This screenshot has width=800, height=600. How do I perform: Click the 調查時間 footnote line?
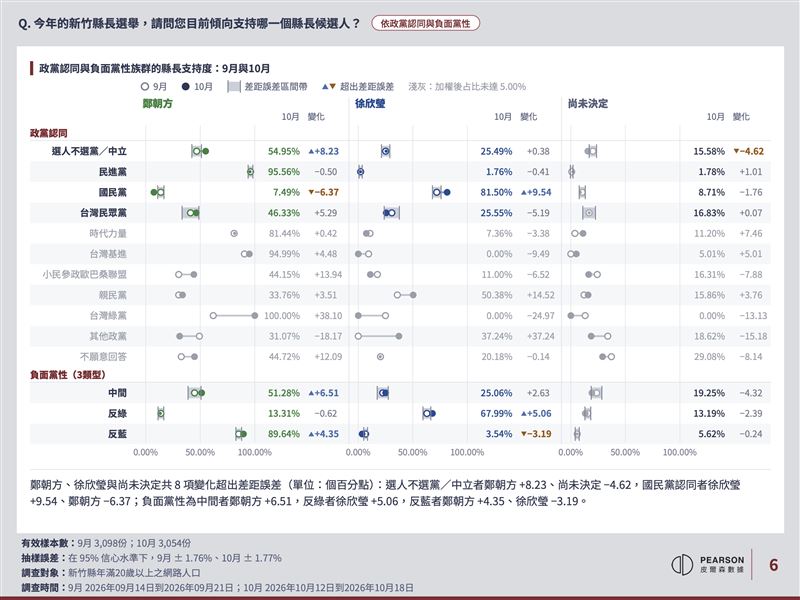217,587
